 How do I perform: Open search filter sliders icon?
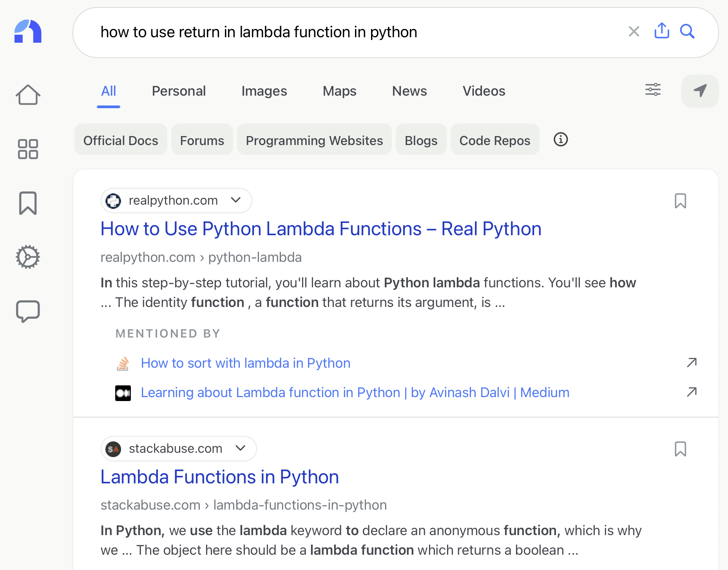point(653,90)
